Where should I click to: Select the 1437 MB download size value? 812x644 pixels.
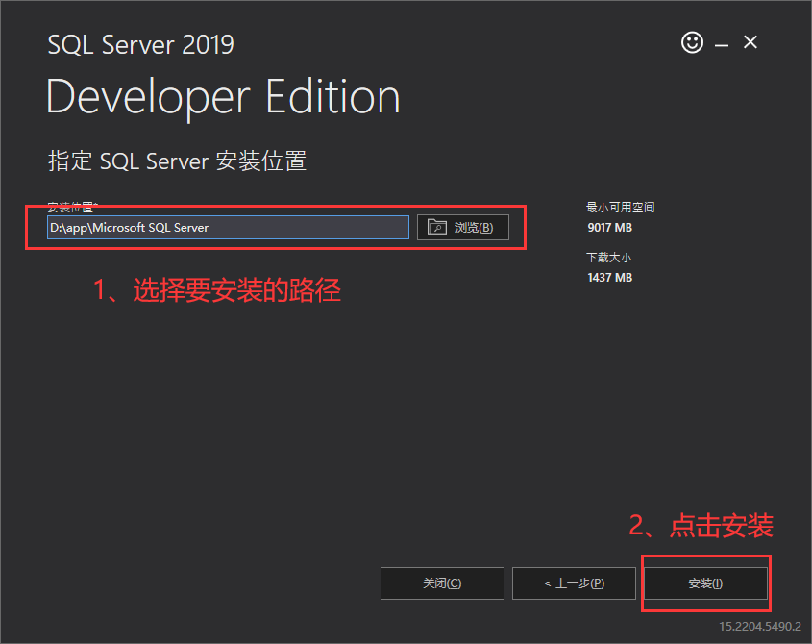(609, 278)
